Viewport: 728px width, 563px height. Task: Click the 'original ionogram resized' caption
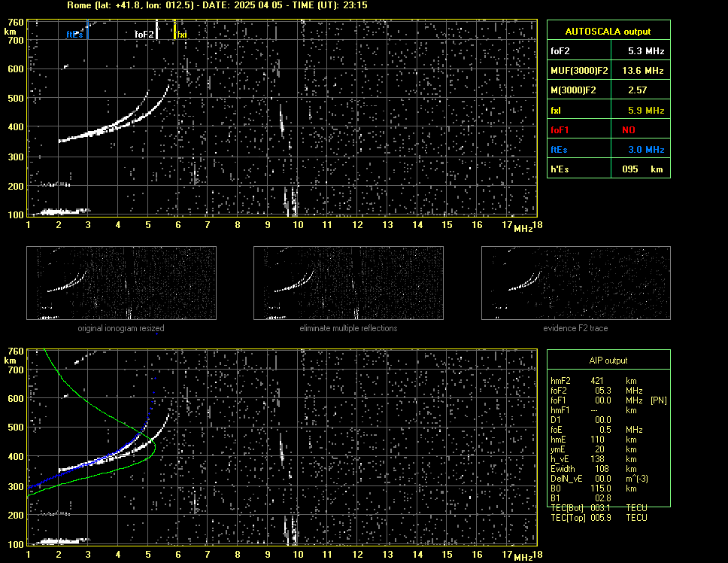click(121, 328)
